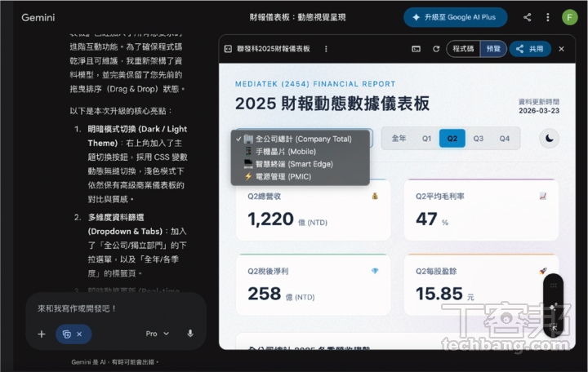Click the 15.85 EPS value
The height and width of the screenshot is (372, 588).
point(439,294)
